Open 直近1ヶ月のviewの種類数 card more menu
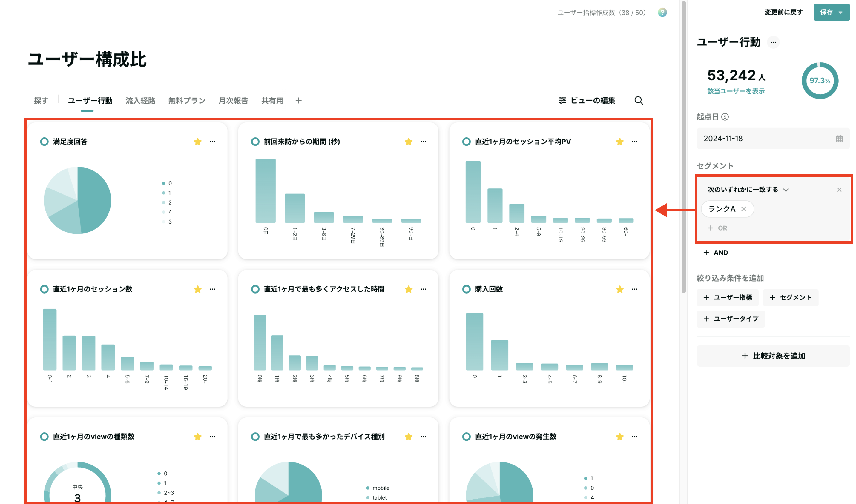856x504 pixels. click(212, 437)
